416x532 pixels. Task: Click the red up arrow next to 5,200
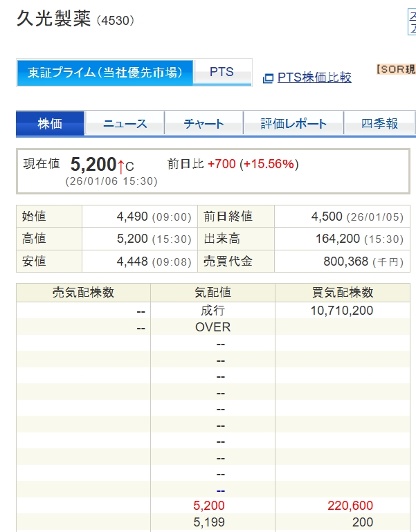tap(120, 165)
